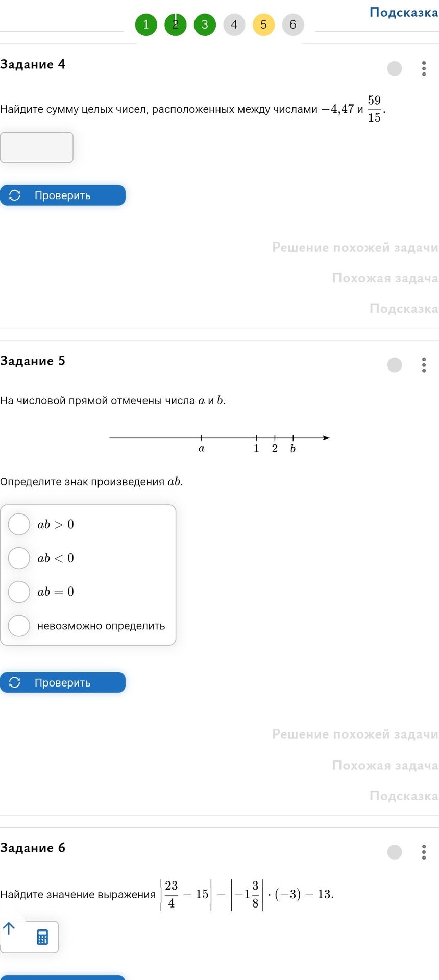Focus the answer input field for Задание 4

pos(37,148)
